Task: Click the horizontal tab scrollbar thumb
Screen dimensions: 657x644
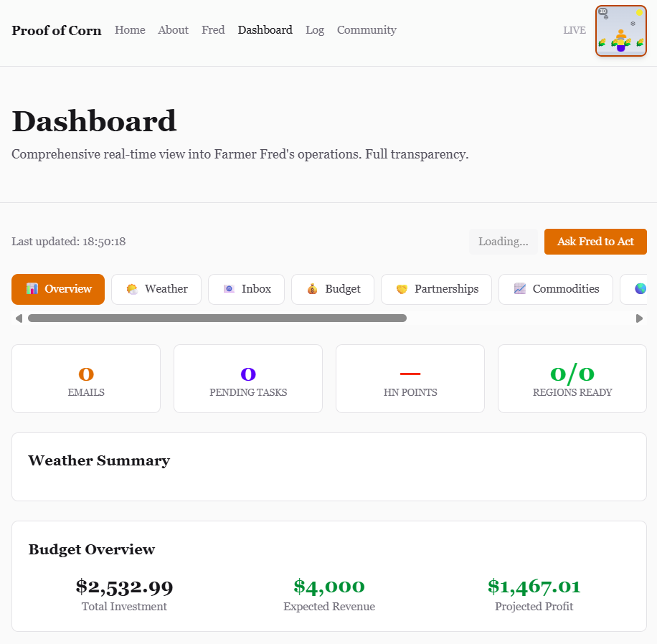Action: 217,318
